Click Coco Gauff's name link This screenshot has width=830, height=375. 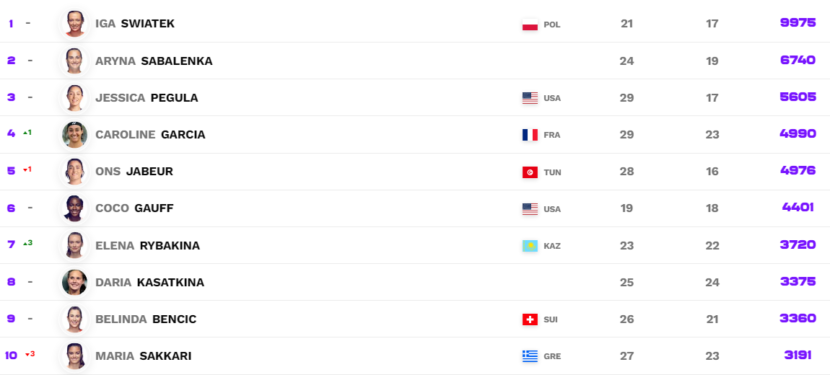134,208
